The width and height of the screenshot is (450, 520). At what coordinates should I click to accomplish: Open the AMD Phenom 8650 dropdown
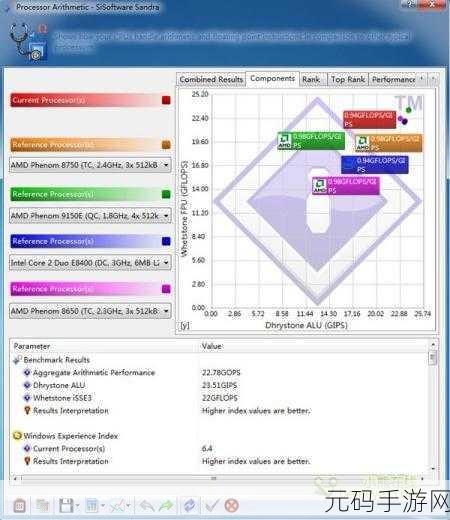pyautogui.click(x=90, y=311)
